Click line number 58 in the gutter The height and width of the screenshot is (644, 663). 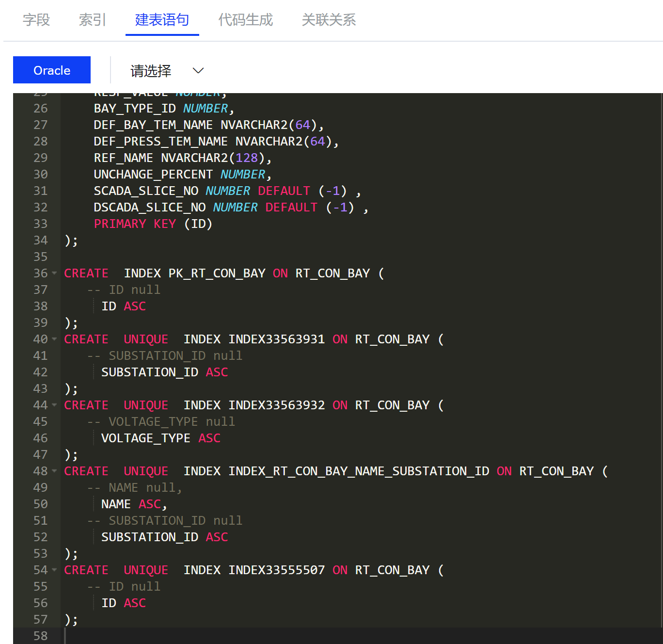point(41,636)
